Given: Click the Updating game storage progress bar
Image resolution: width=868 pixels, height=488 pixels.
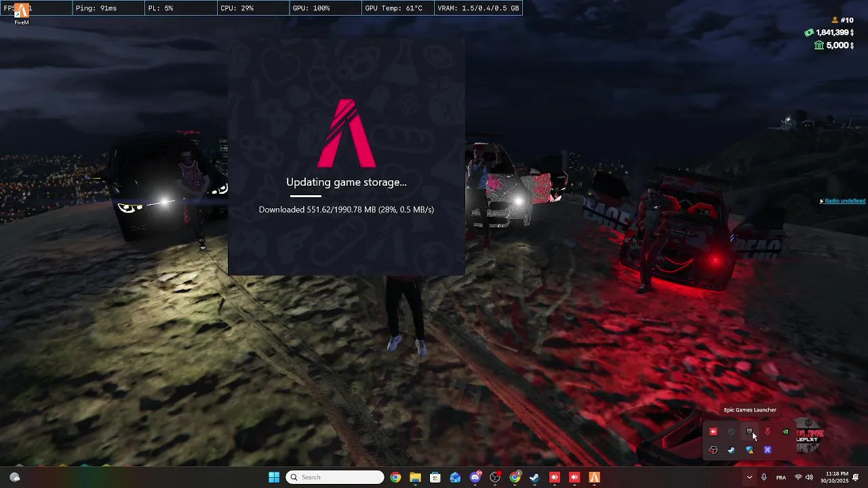Looking at the screenshot, I should coord(306,197).
